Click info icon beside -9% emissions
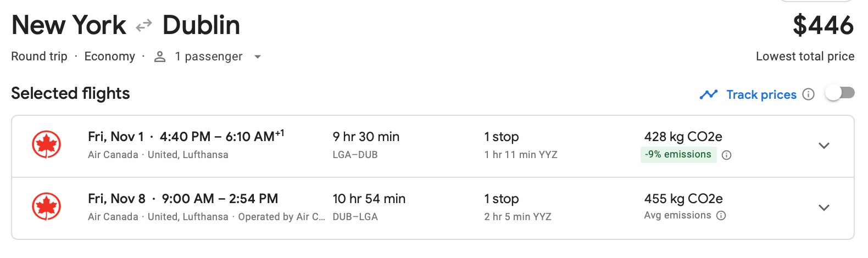Screen dimensions: 868x258 pyautogui.click(x=726, y=155)
